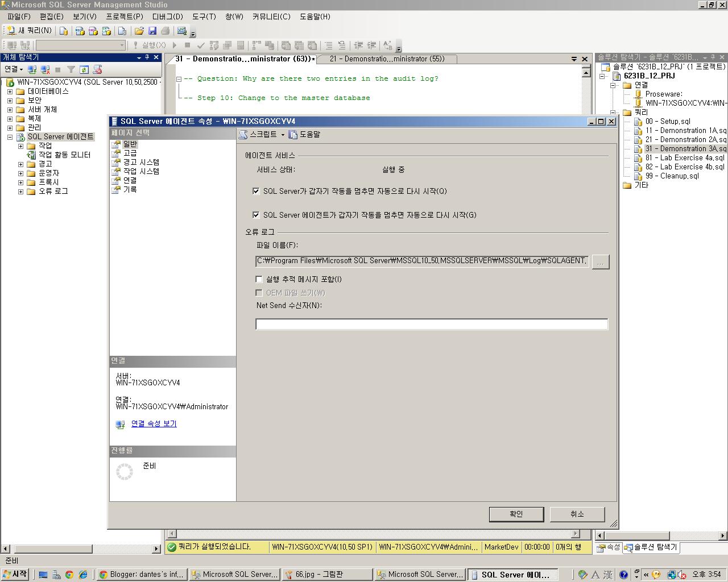Uncheck SQL Server auto restart checkbox
Image resolution: width=728 pixels, height=582 pixels.
[256, 191]
